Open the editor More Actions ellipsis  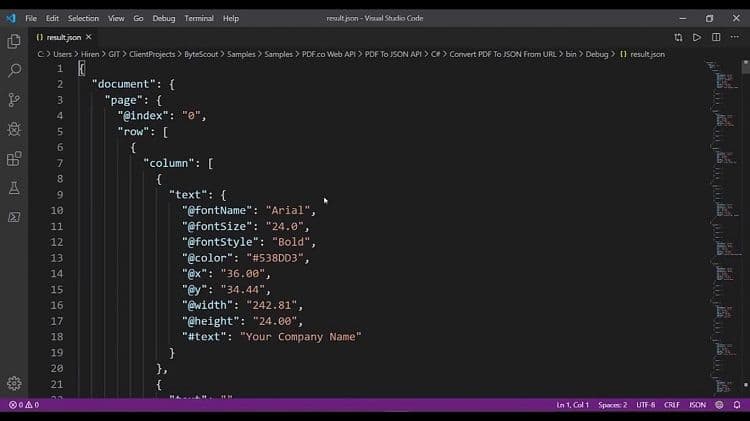pos(735,37)
